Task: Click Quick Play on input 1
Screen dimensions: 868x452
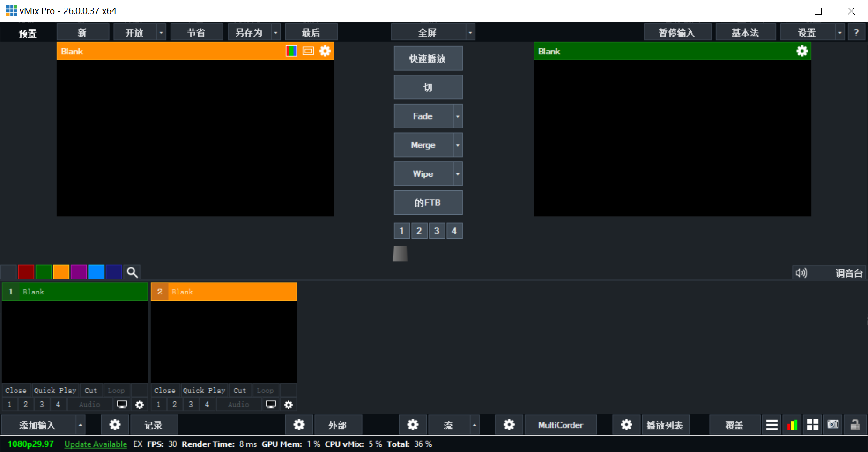Action: click(55, 391)
